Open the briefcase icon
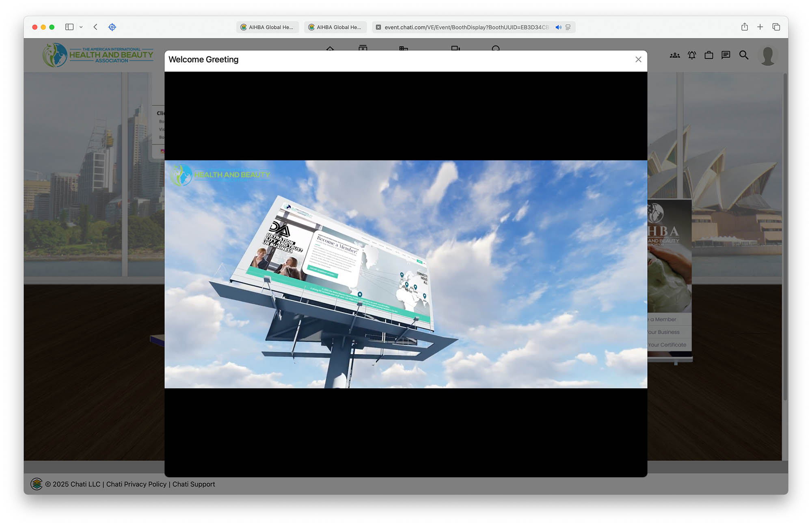812x526 pixels. [709, 55]
